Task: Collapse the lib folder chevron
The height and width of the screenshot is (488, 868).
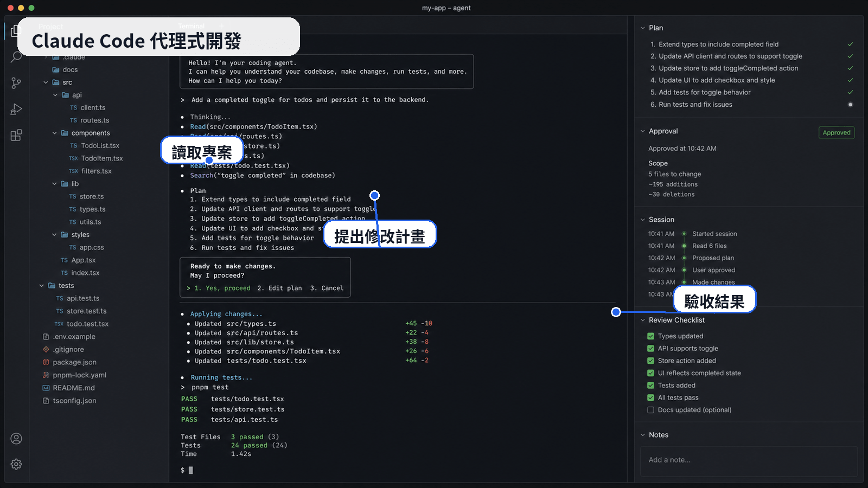Action: pyautogui.click(x=54, y=184)
